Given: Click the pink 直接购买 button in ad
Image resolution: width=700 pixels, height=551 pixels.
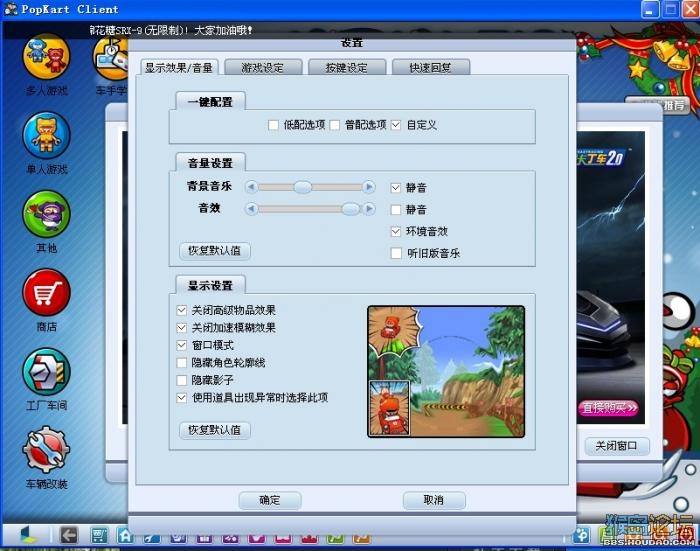Looking at the screenshot, I should (x=608, y=408).
